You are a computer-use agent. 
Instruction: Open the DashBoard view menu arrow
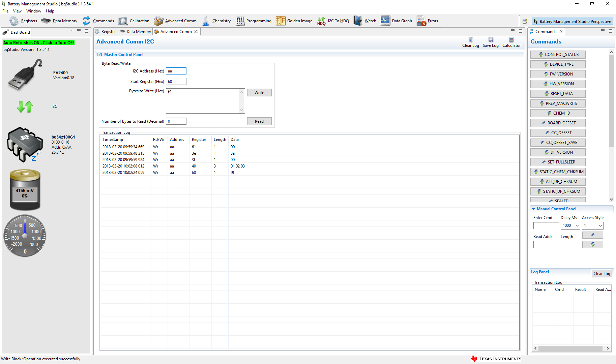click(x=72, y=31)
